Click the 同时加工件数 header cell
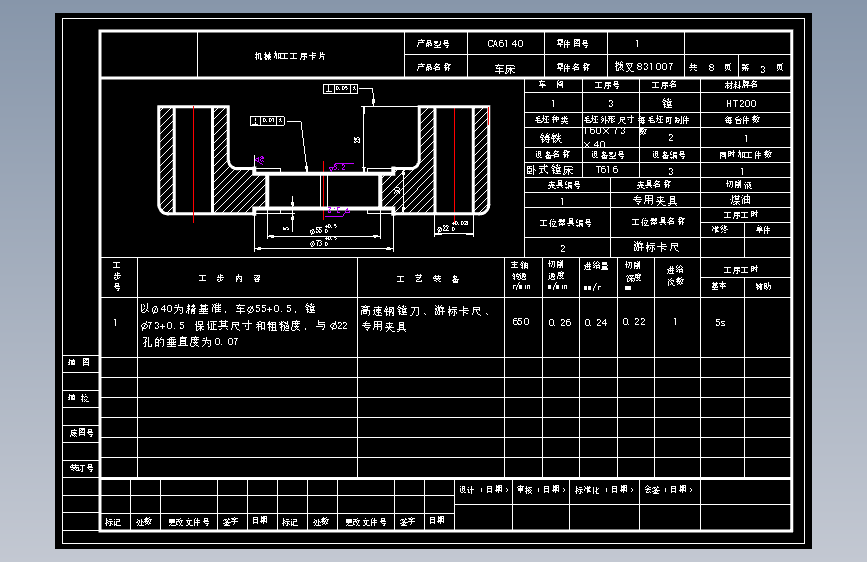 tap(745, 155)
